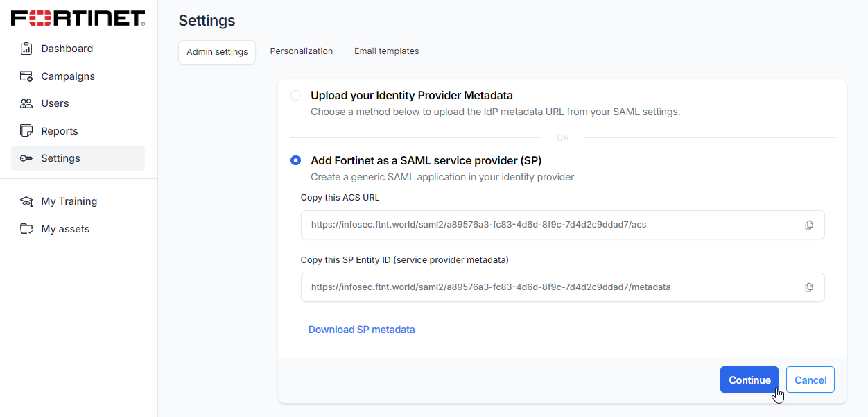Click the Reports sidebar icon
The height and width of the screenshot is (417, 868).
point(26,131)
